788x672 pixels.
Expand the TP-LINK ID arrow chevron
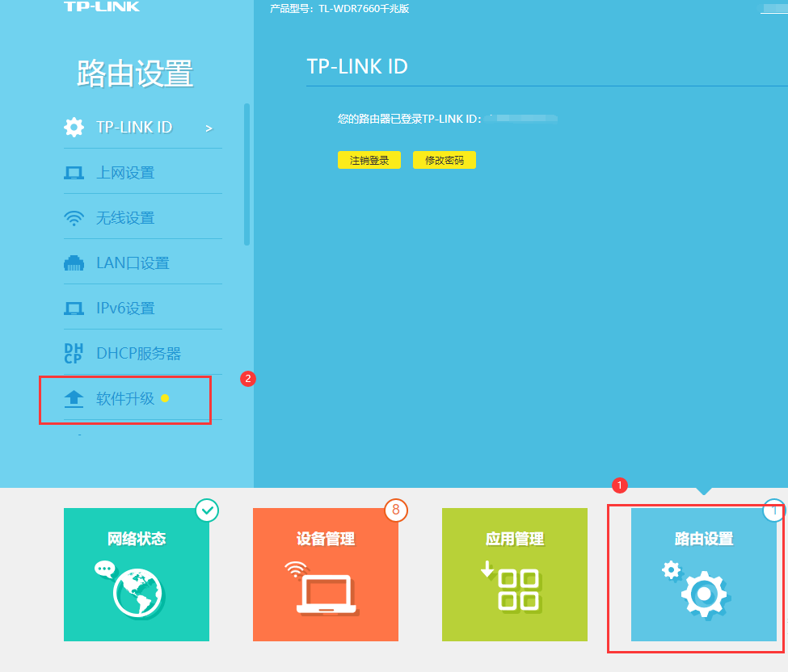(x=209, y=128)
